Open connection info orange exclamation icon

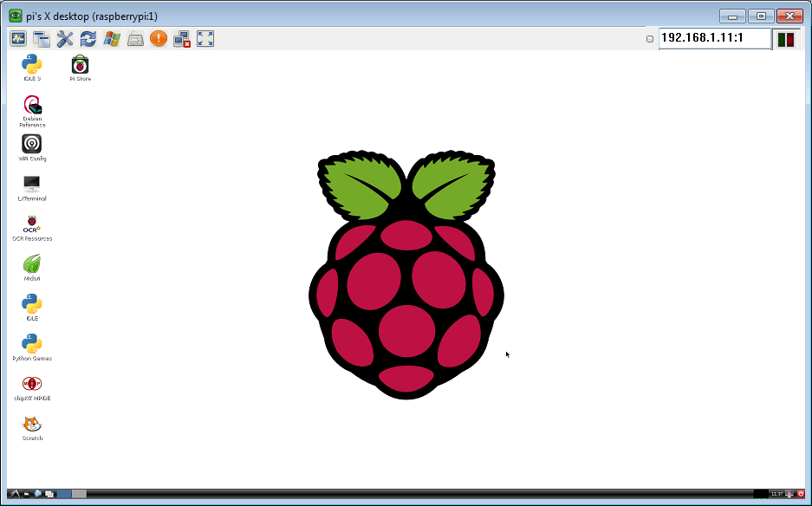pyautogui.click(x=158, y=38)
